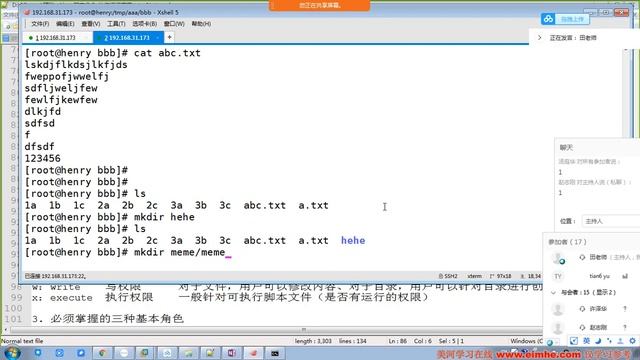This screenshot has width=640, height=360.
Task: Click the settings gear icon in bottom-right toolbar
Action: click(x=632, y=341)
